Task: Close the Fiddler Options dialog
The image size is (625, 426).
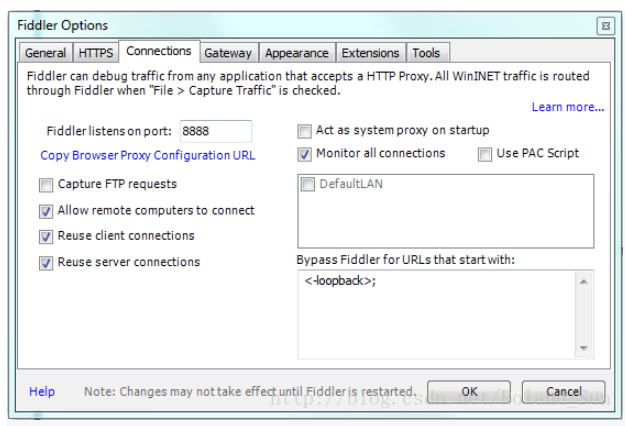Action: (605, 26)
